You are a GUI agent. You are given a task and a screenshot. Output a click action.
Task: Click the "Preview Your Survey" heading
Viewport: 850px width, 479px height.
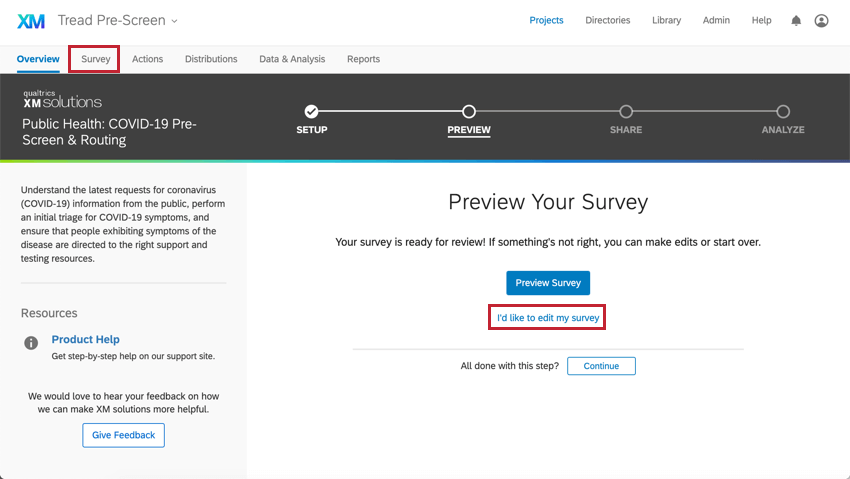548,202
